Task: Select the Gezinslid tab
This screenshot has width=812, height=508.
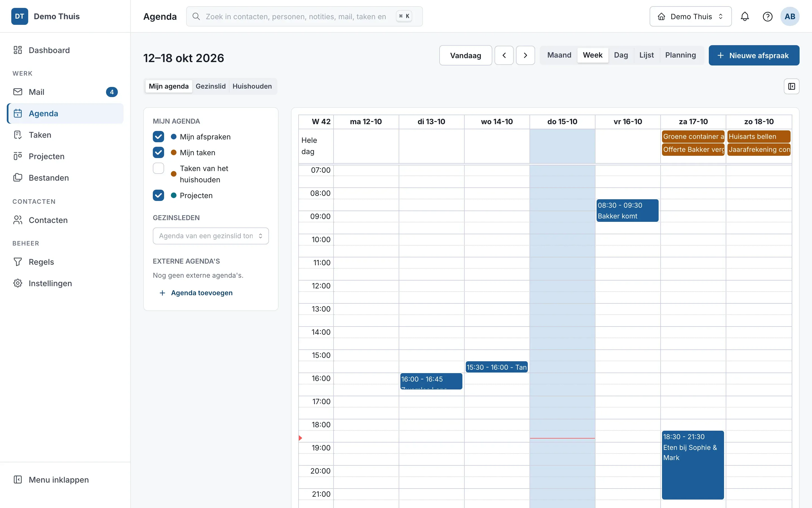Action: pyautogui.click(x=211, y=86)
